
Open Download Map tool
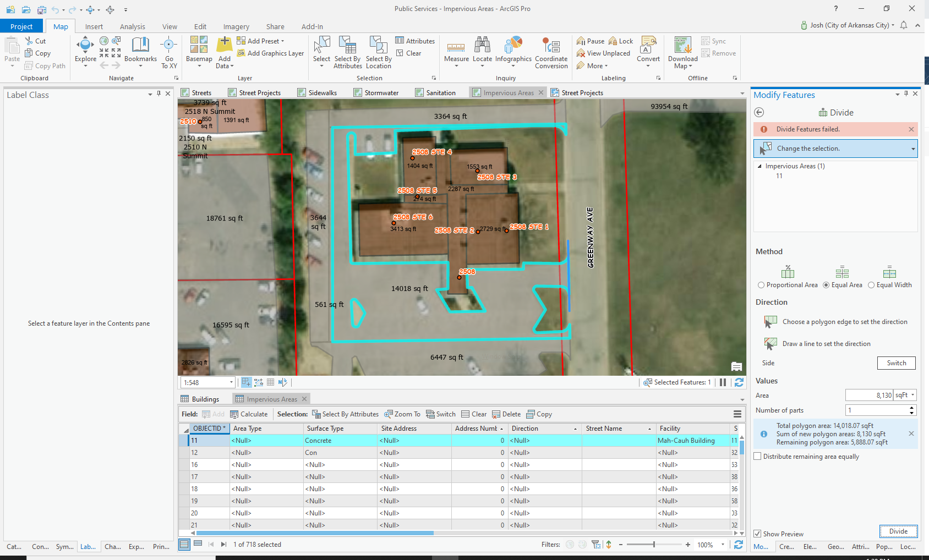pyautogui.click(x=682, y=52)
